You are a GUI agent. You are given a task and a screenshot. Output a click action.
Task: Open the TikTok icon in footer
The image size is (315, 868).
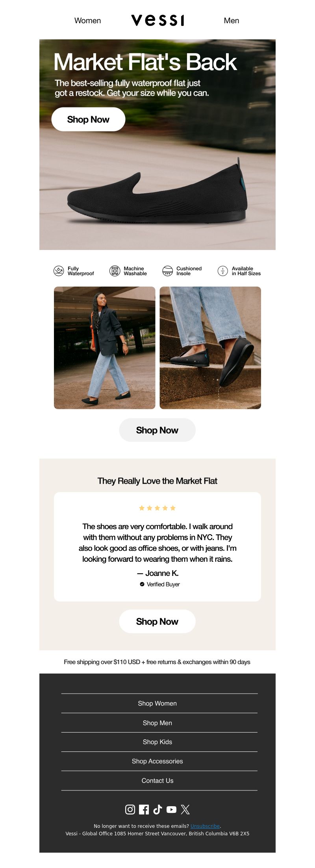pyautogui.click(x=157, y=809)
